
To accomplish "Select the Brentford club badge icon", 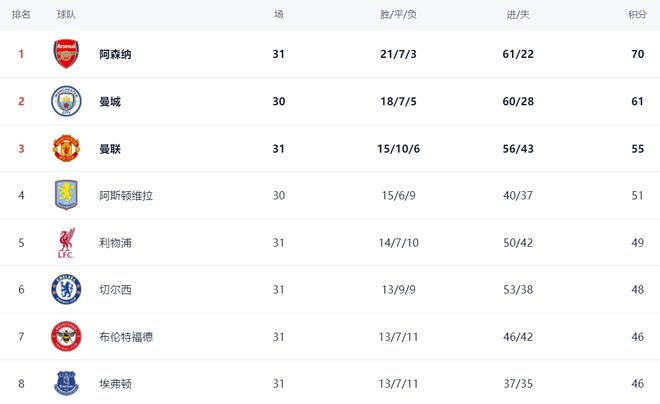I will coord(66,337).
